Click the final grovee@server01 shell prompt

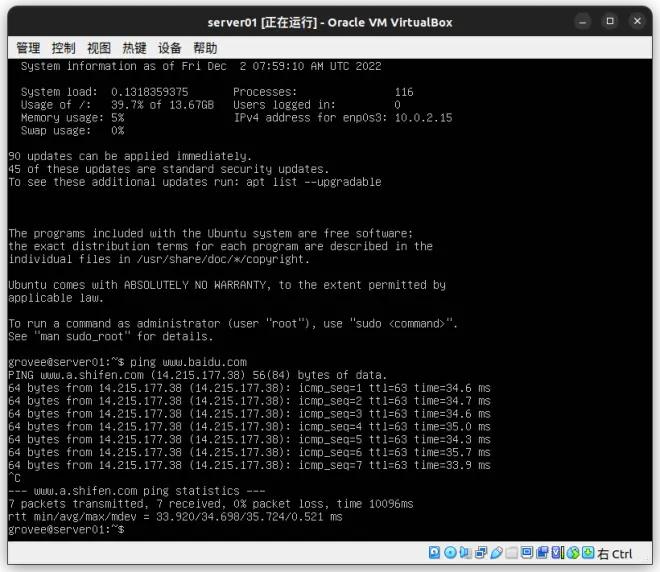[x=66, y=529]
